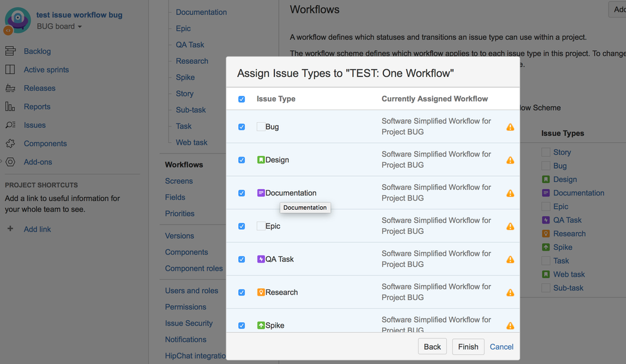Cancel the Assign Issue Types dialog
This screenshot has height=364, width=626.
[501, 347]
